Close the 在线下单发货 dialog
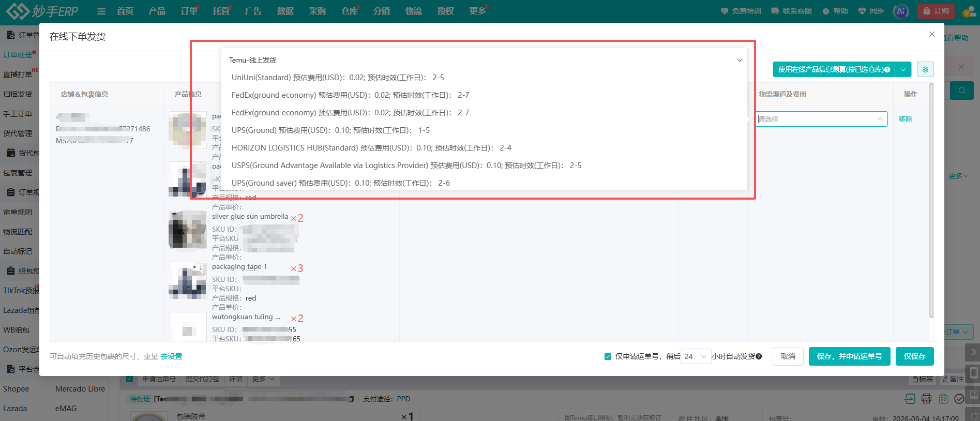Viewport: 980px width, 421px height. (x=932, y=34)
